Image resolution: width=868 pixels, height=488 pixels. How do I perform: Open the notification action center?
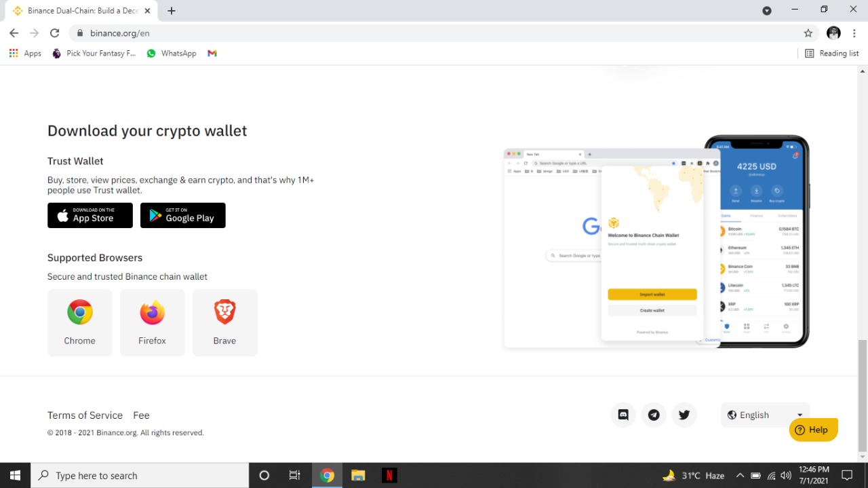tap(847, 475)
